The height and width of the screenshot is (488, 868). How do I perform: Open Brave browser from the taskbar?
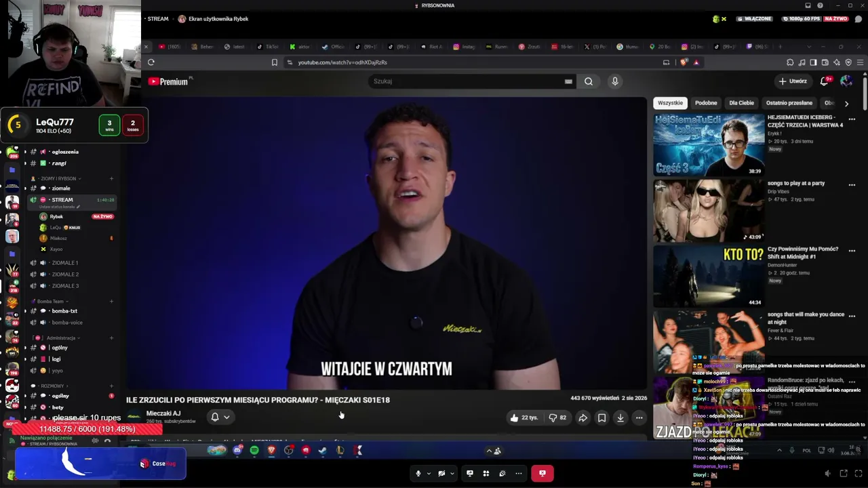[x=271, y=450]
